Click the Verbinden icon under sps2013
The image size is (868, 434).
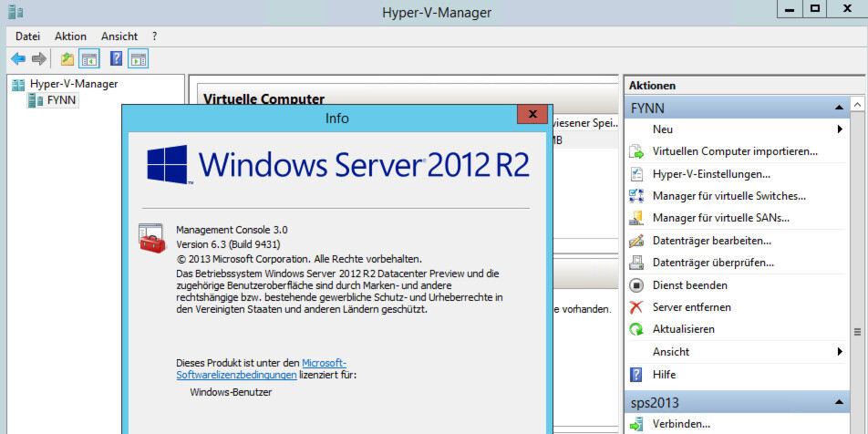(636, 425)
